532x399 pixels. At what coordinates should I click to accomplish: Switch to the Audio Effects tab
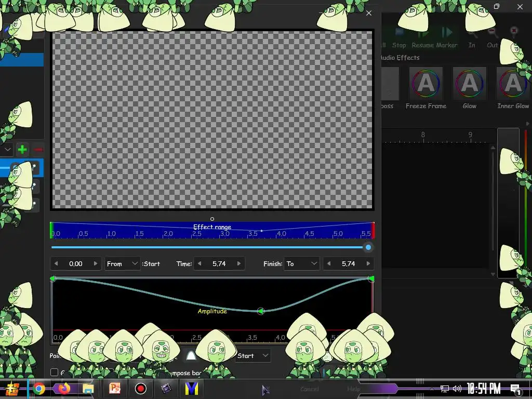400,58
